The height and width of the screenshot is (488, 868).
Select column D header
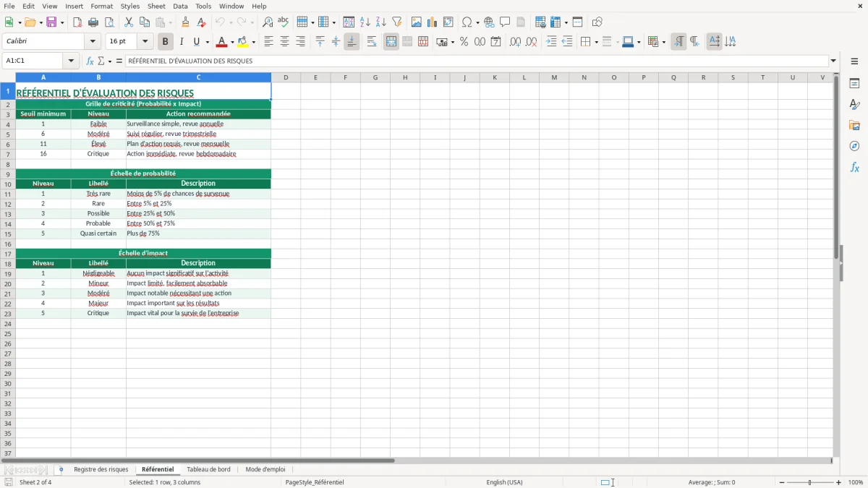[286, 77]
